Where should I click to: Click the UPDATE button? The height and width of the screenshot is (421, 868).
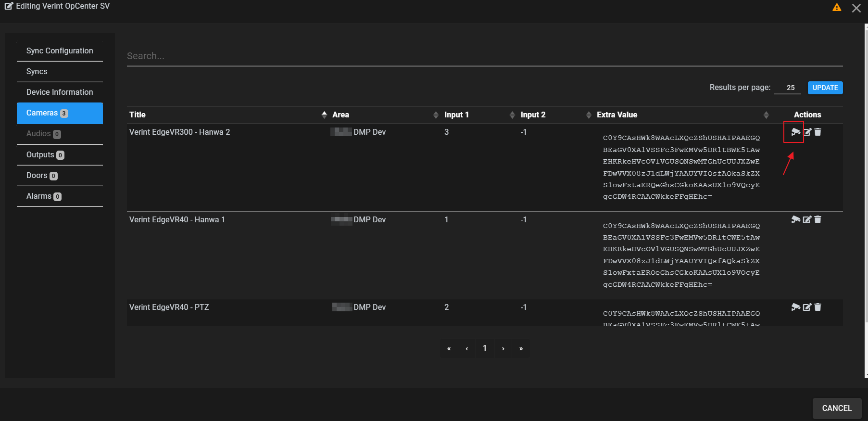pyautogui.click(x=825, y=88)
